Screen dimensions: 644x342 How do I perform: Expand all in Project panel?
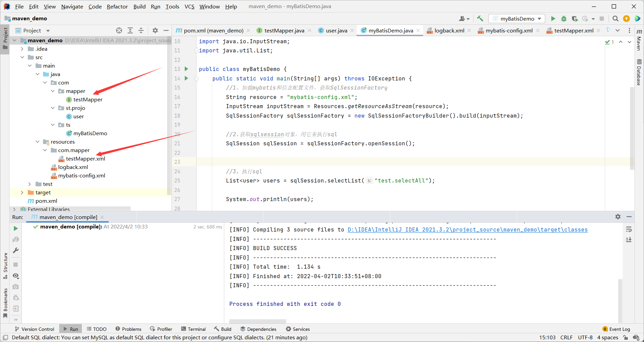(130, 30)
